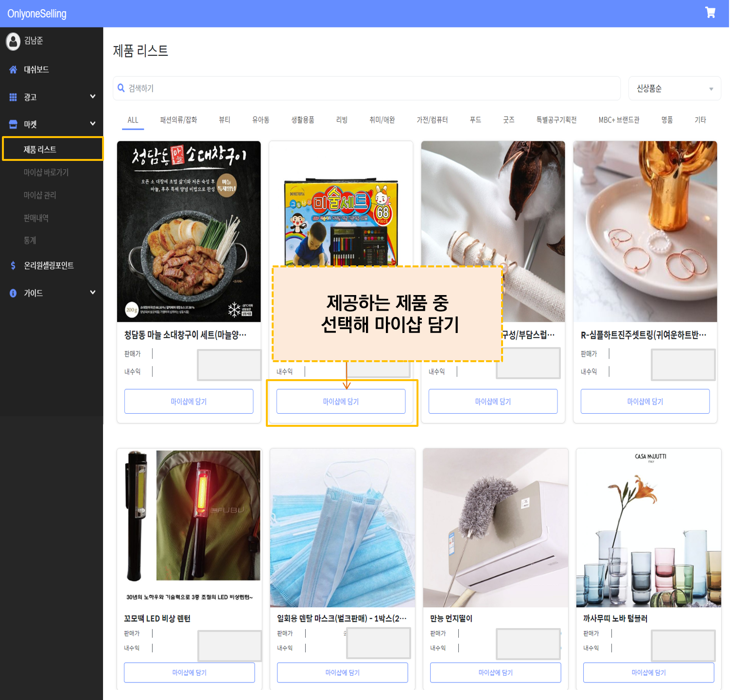Click the search magnifier icon
The width and height of the screenshot is (730, 700).
[x=121, y=88]
